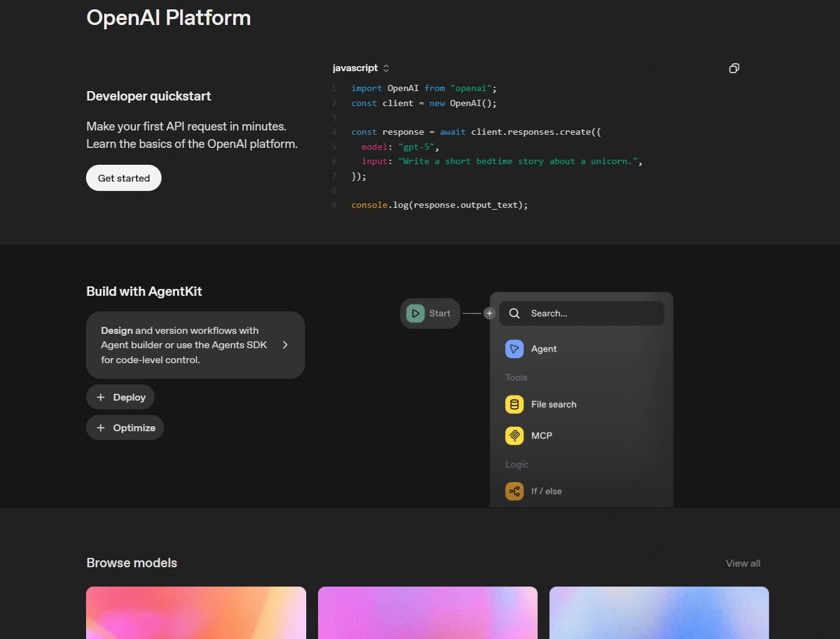Type in the node Search field

point(592,313)
